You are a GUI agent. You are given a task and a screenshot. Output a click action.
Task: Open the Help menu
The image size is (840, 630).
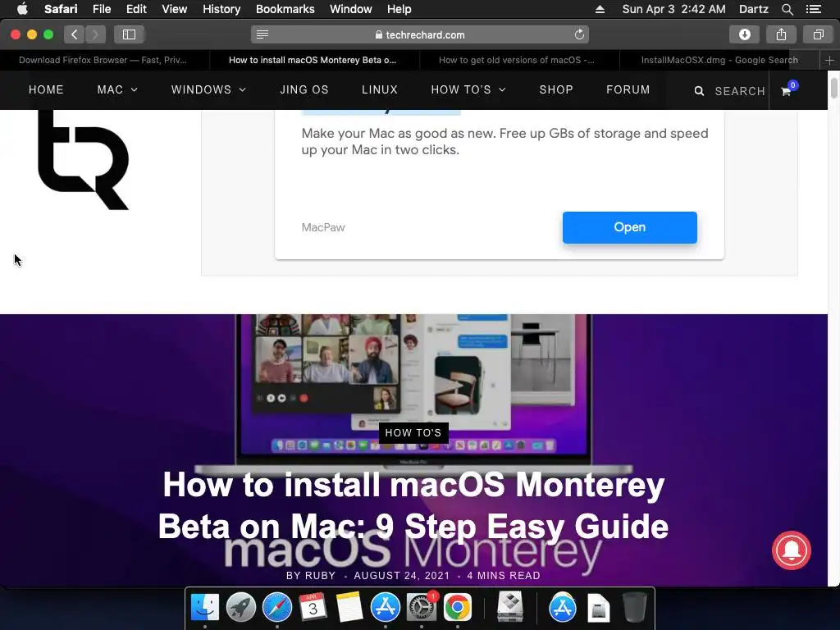click(399, 9)
